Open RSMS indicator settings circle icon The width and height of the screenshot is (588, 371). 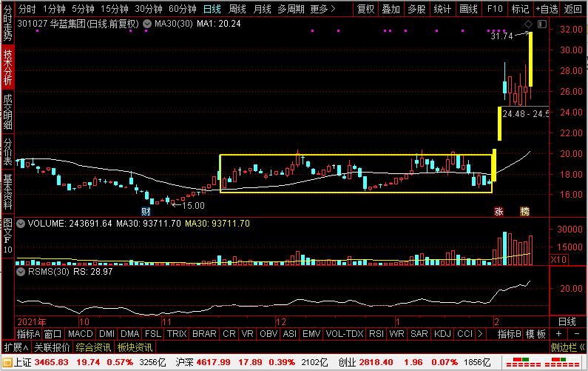pos(21,273)
